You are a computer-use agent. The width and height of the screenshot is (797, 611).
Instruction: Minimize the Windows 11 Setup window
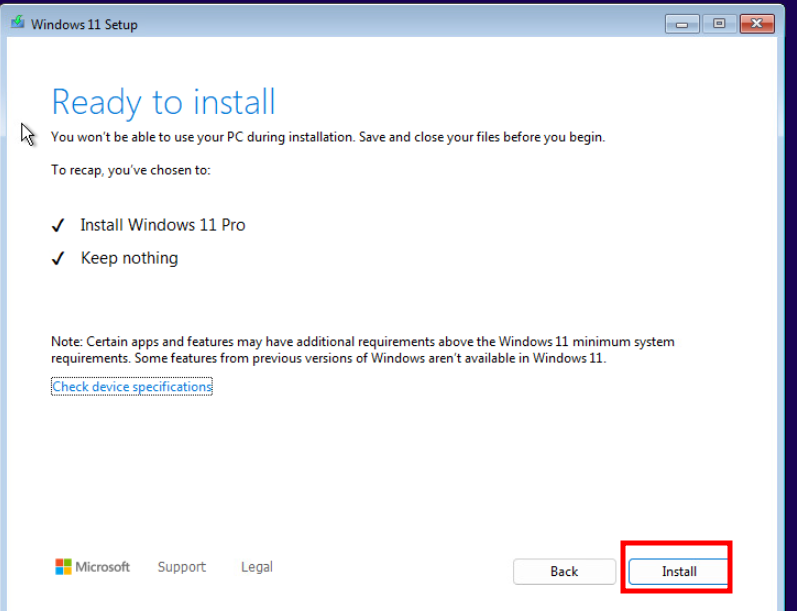[682, 24]
